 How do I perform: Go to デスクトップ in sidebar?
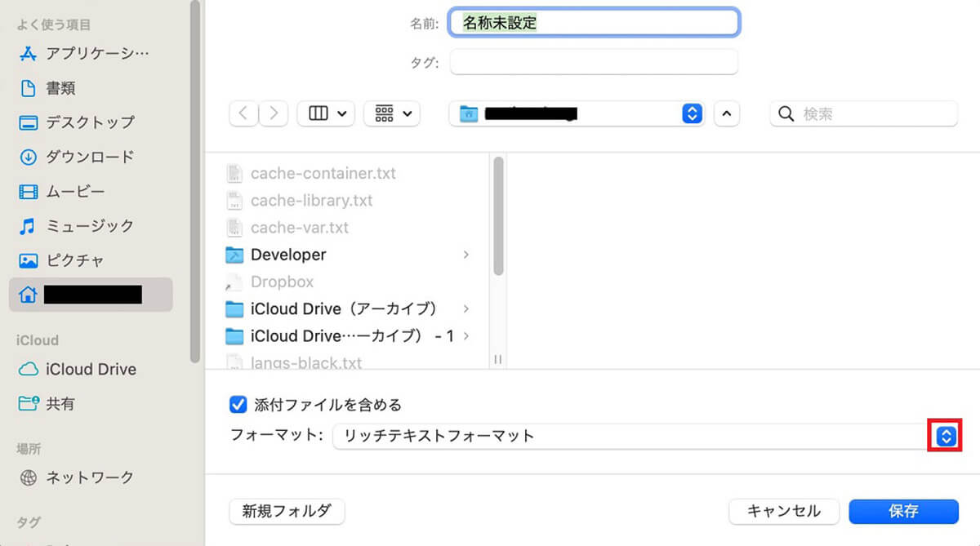77,122
